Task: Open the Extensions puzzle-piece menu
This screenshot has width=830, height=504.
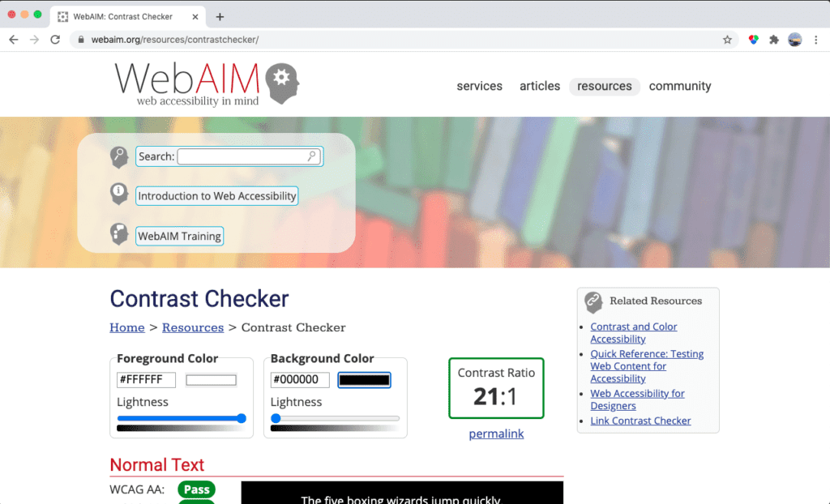Action: 774,40
